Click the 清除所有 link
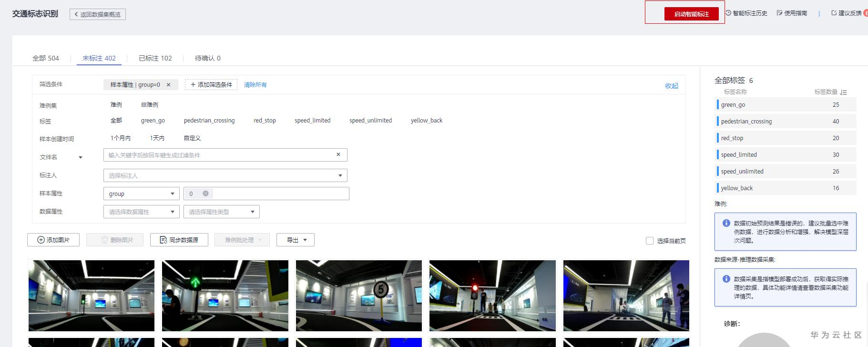The height and width of the screenshot is (347, 868). coord(255,85)
